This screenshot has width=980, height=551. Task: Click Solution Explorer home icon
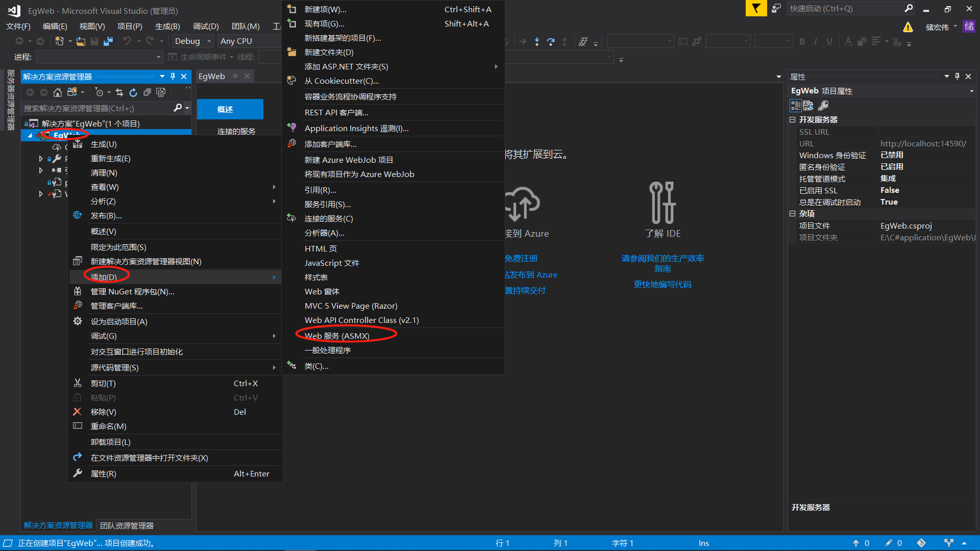click(58, 92)
